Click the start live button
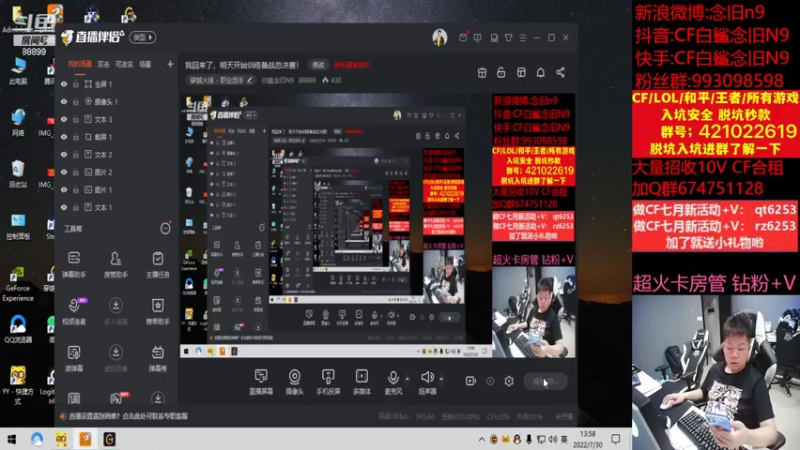This screenshot has width=800, height=450. pos(545,381)
